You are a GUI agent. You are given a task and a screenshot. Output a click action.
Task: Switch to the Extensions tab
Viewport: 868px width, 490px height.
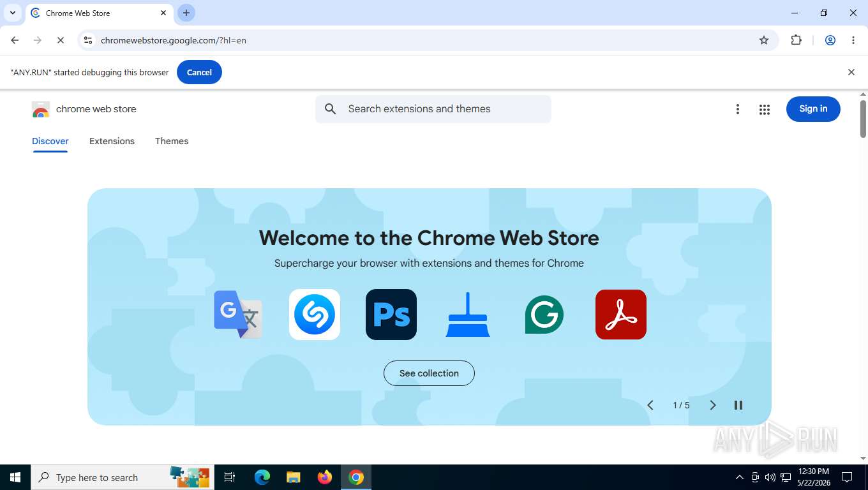click(x=112, y=141)
